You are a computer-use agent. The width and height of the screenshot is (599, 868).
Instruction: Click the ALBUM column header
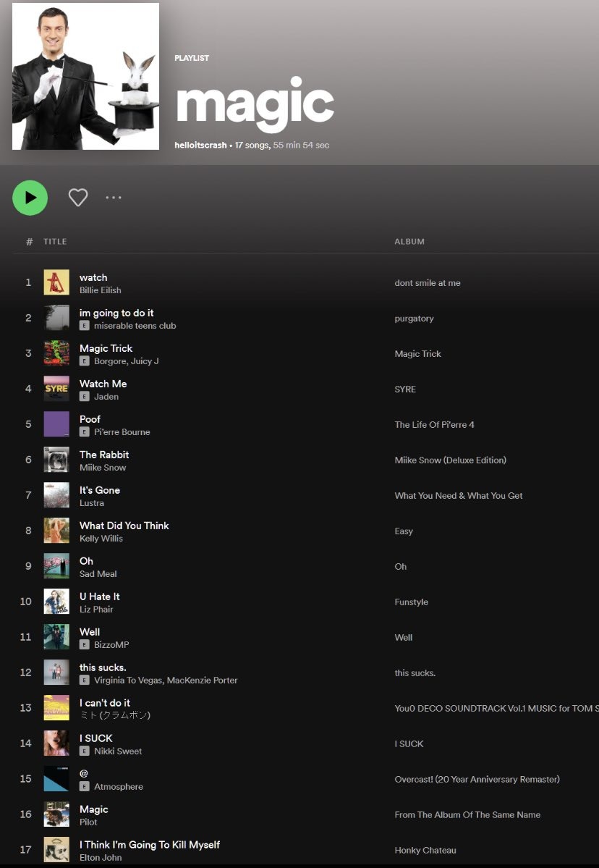coord(409,242)
